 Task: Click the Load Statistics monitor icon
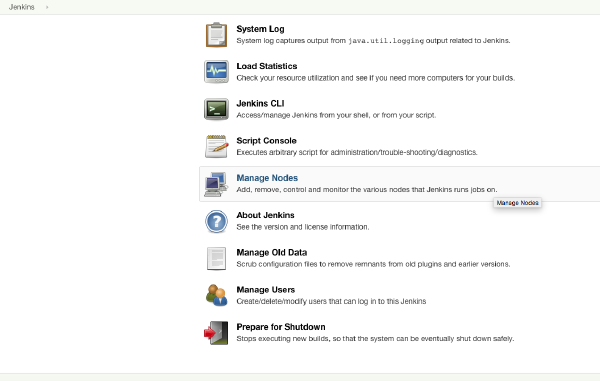[216, 72]
